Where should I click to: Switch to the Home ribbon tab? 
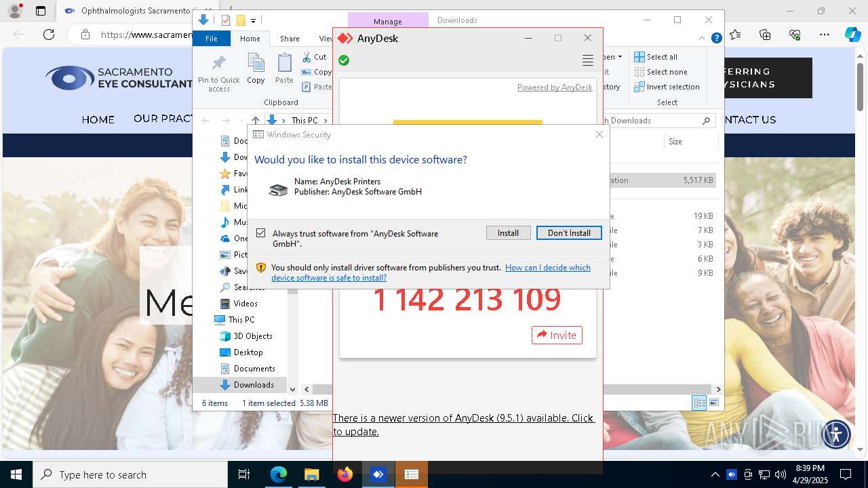tap(250, 39)
